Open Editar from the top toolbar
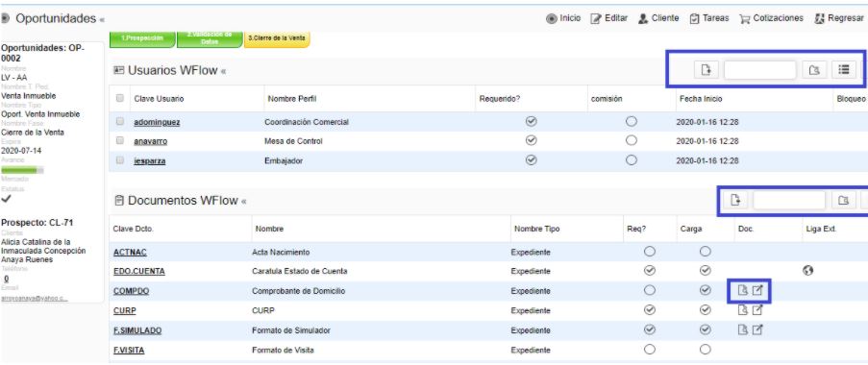This screenshot has width=868, height=365. click(x=608, y=18)
